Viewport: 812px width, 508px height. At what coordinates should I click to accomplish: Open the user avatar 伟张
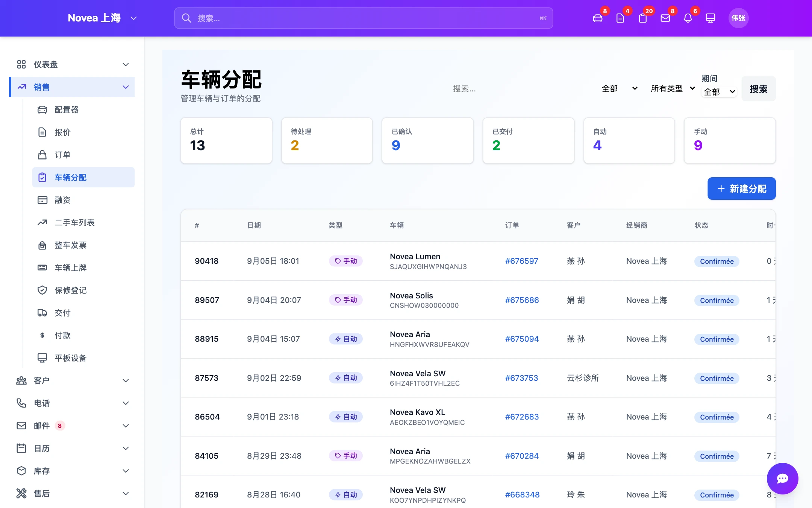738,18
